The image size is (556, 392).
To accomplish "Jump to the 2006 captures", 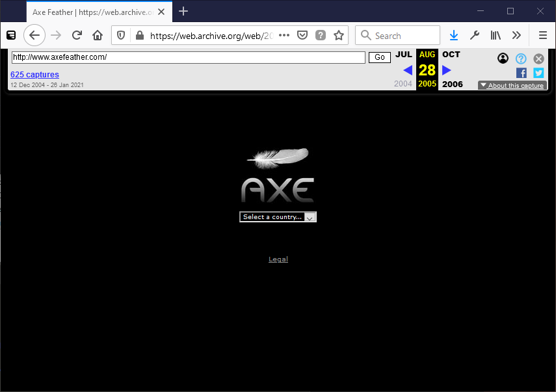I will [453, 84].
